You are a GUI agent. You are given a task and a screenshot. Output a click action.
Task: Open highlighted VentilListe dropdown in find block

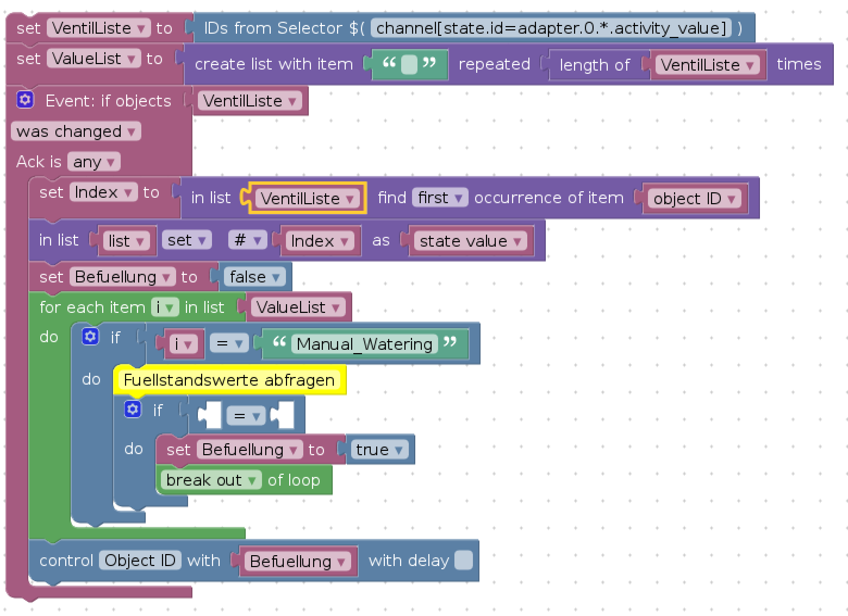[x=307, y=199]
